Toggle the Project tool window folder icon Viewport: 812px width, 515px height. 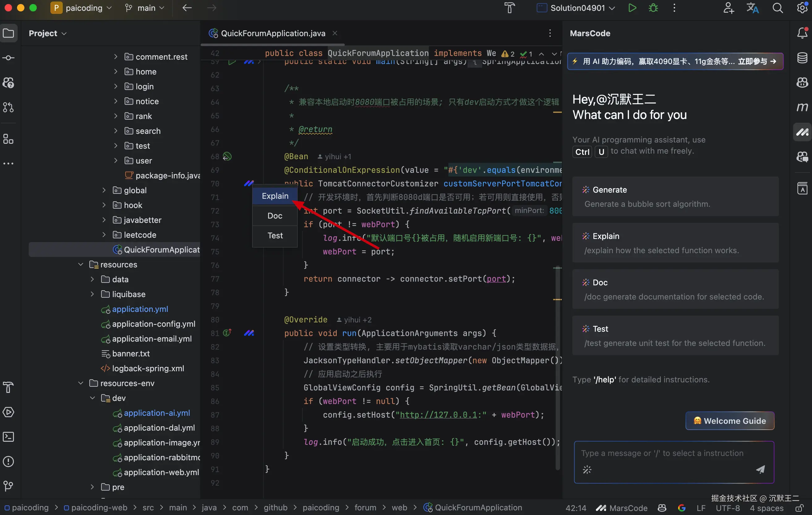coord(8,33)
